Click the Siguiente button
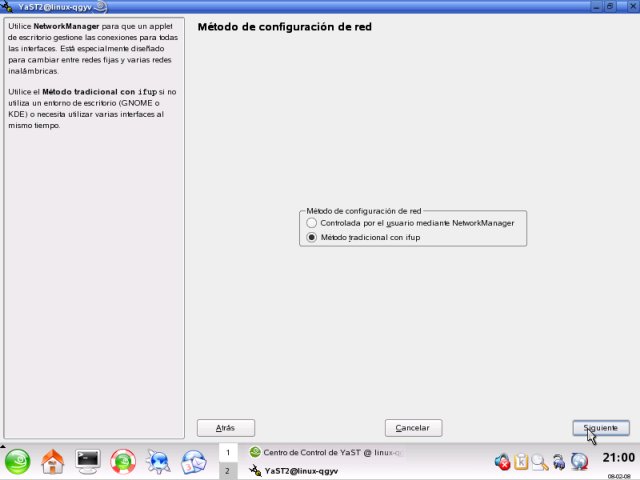Viewport: 640px width, 480px height. tap(601, 428)
